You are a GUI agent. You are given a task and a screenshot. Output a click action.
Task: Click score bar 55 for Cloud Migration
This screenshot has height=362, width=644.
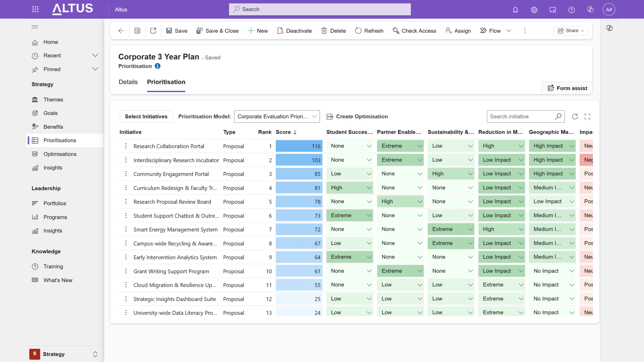point(299,285)
